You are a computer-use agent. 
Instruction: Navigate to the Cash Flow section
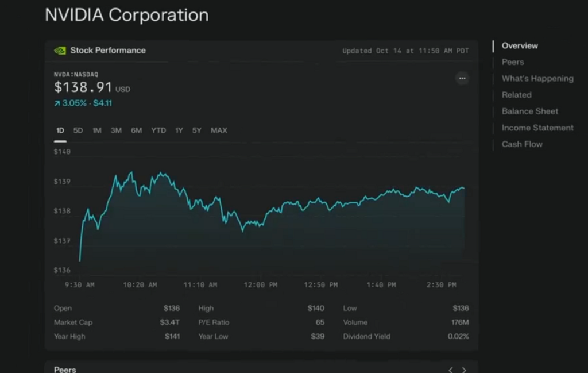coord(521,144)
